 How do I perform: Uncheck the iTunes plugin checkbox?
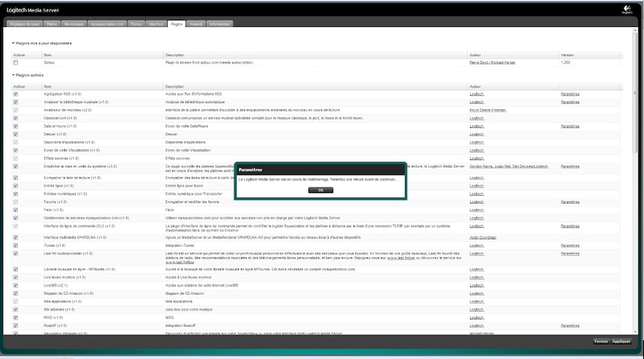click(x=16, y=246)
